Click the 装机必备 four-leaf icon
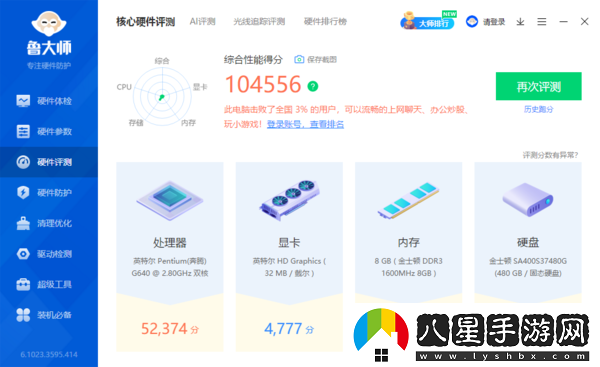The image size is (600, 367). tap(23, 315)
